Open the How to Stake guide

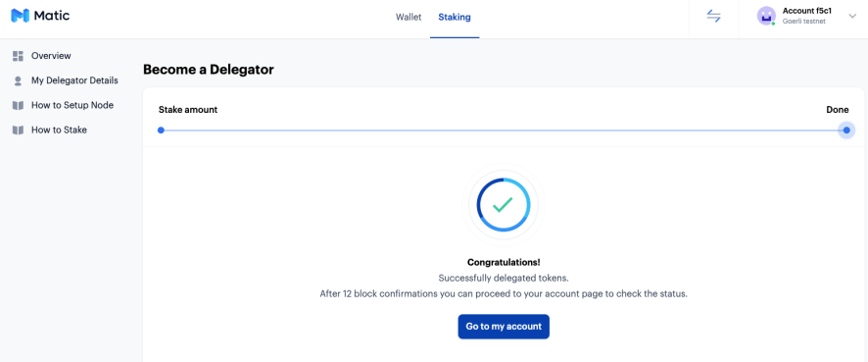[59, 130]
